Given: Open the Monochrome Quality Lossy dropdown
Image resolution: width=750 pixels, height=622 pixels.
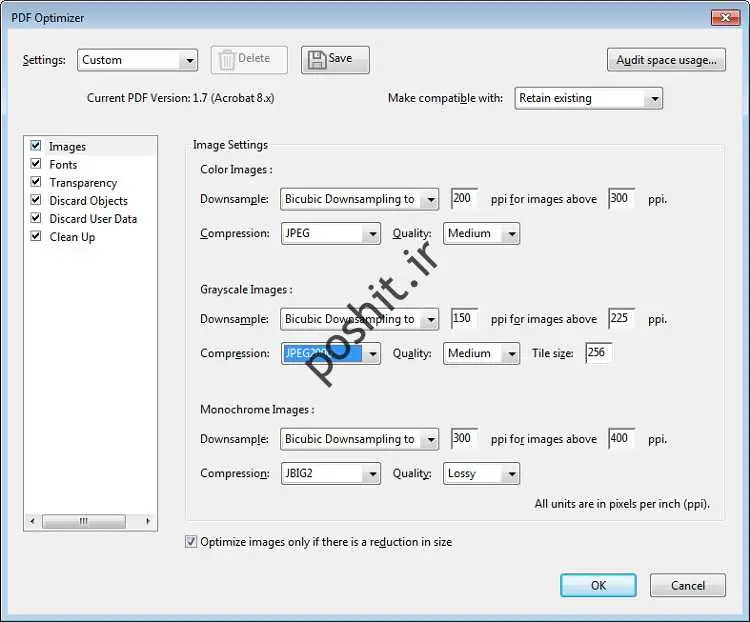Looking at the screenshot, I should click(482, 473).
